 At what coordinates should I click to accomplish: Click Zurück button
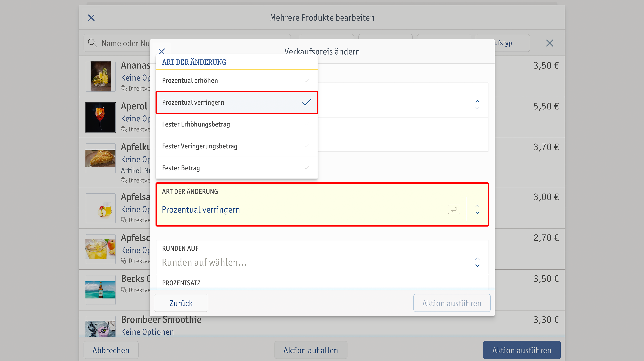point(181,303)
